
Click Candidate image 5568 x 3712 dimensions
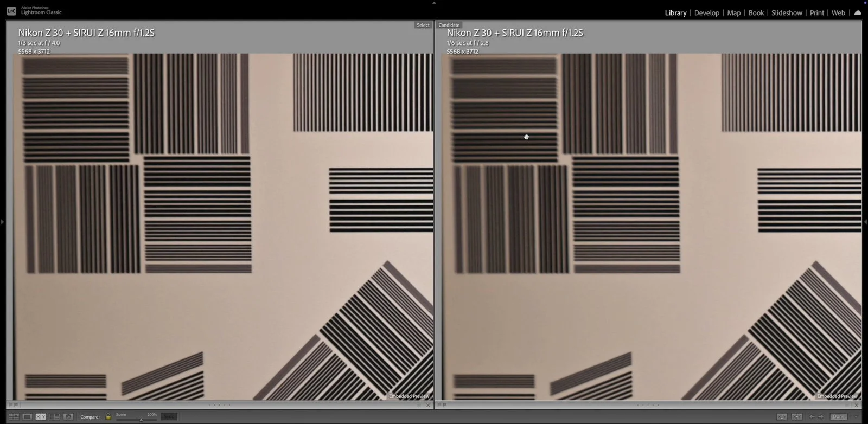pos(462,52)
